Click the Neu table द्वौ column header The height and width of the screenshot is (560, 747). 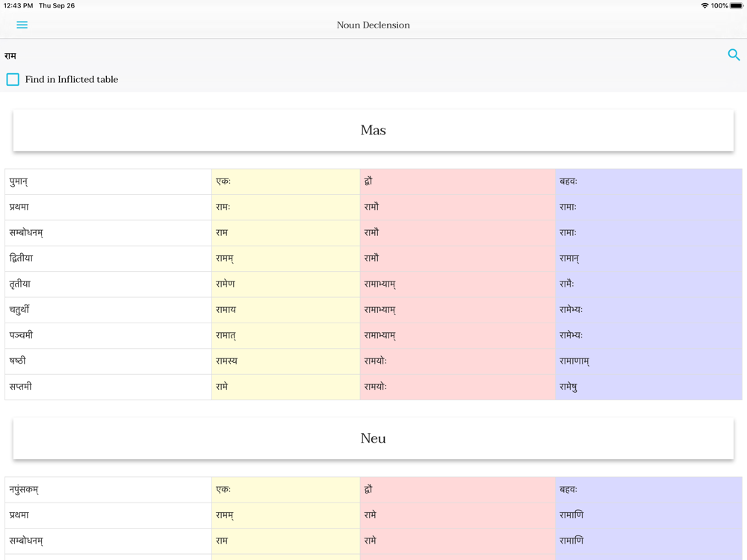[x=457, y=490]
